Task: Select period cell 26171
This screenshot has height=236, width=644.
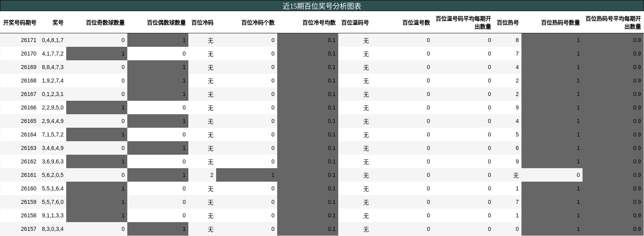Action: pyautogui.click(x=29, y=40)
